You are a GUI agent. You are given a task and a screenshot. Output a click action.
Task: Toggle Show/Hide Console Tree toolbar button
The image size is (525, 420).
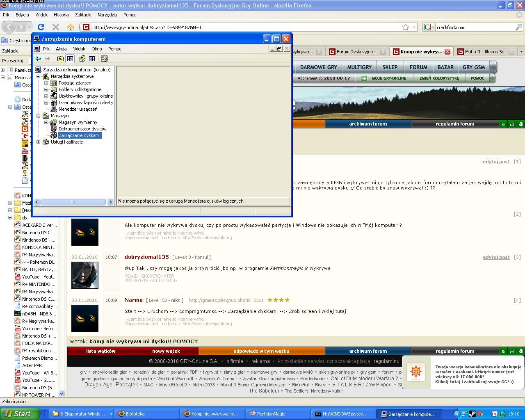[x=70, y=59]
